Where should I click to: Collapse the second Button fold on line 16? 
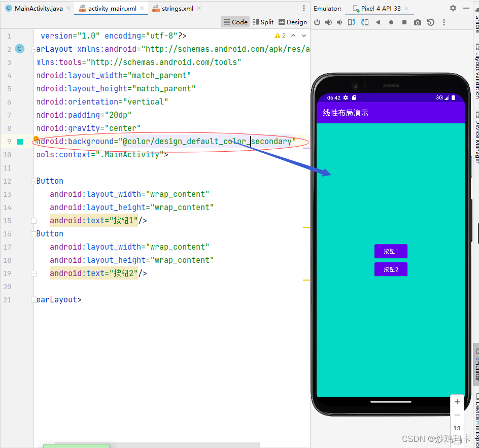click(33, 234)
